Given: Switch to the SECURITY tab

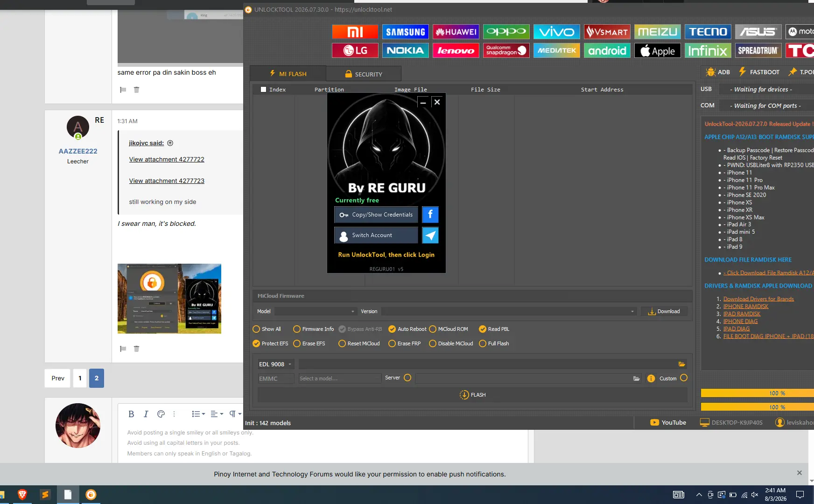Looking at the screenshot, I should (364, 74).
